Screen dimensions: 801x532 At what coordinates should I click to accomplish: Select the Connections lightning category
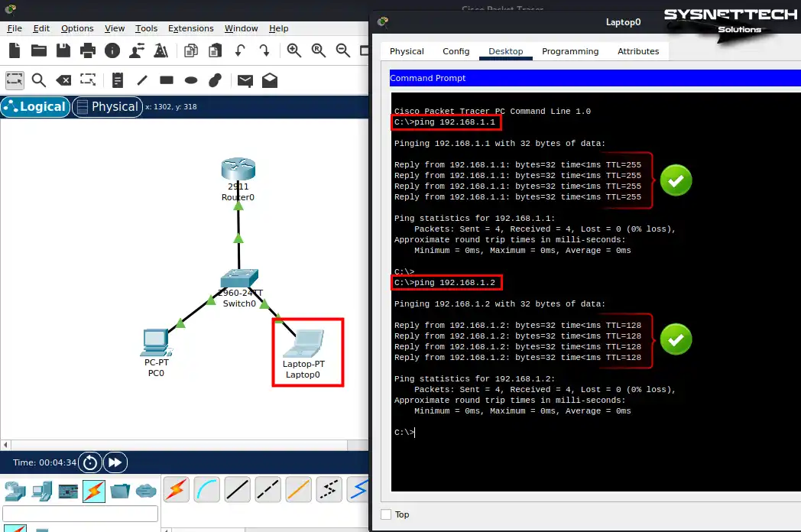94,491
